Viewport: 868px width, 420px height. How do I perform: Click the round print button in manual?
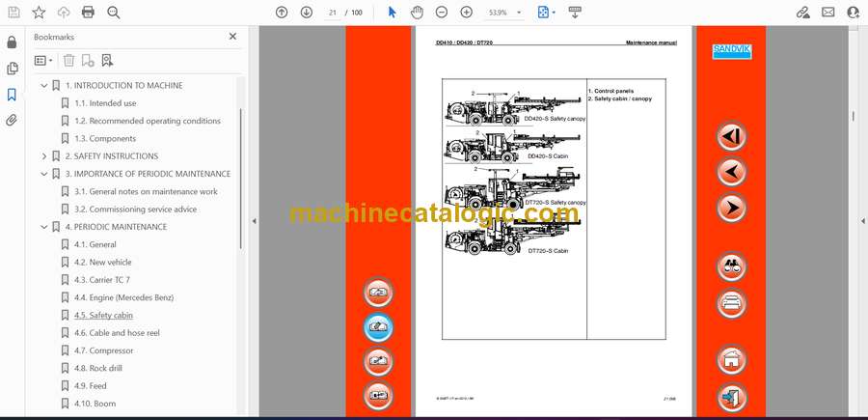coord(731,303)
